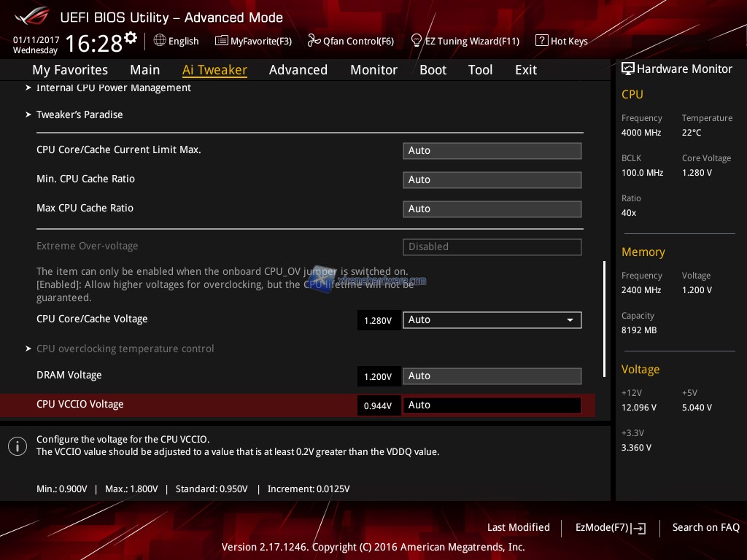This screenshot has height=560, width=747.
Task: Open Search on FAQ link
Action: [x=705, y=528]
